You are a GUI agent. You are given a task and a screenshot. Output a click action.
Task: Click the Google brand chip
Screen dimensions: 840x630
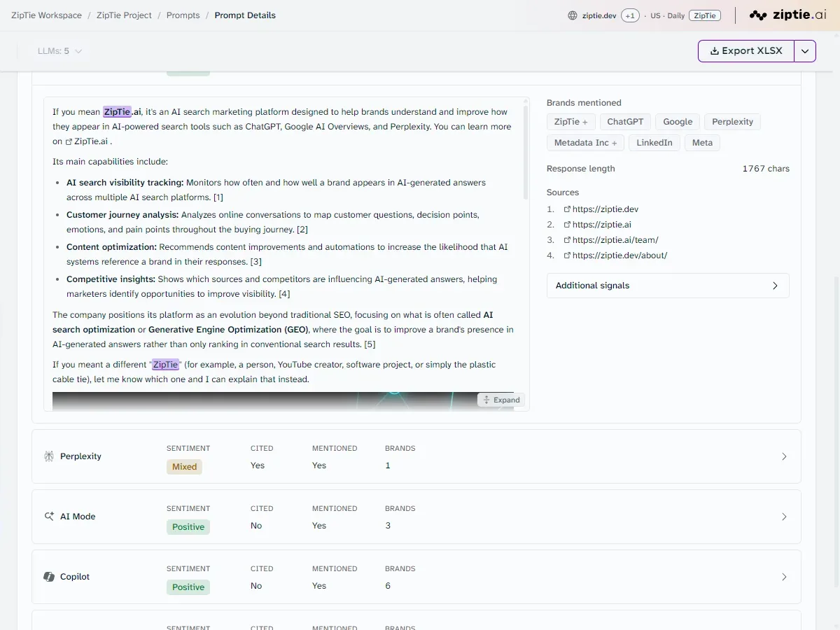[678, 122]
